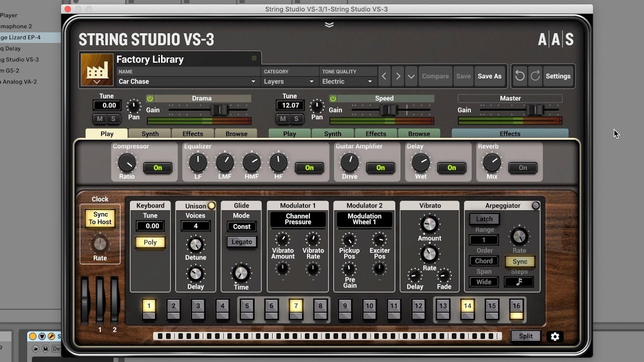Go to previous preset arrow
The height and width of the screenshot is (362, 644).
point(384,76)
